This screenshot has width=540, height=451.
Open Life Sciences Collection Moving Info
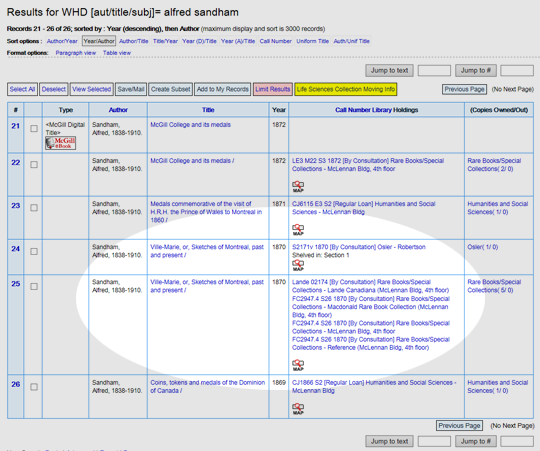pos(346,89)
